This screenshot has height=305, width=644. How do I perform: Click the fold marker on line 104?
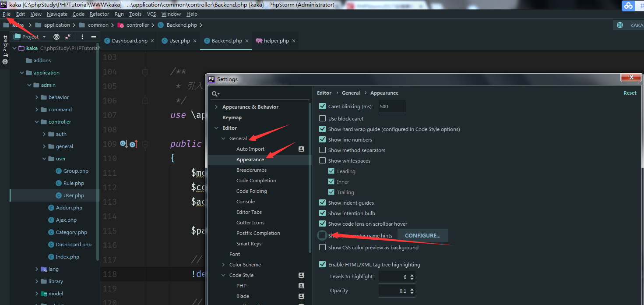(x=145, y=72)
